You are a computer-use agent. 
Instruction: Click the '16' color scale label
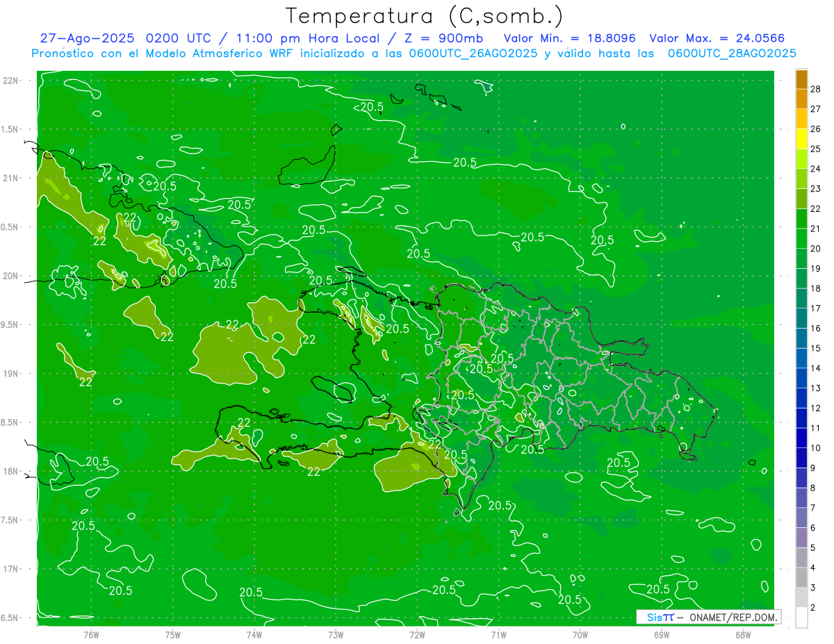click(816, 329)
